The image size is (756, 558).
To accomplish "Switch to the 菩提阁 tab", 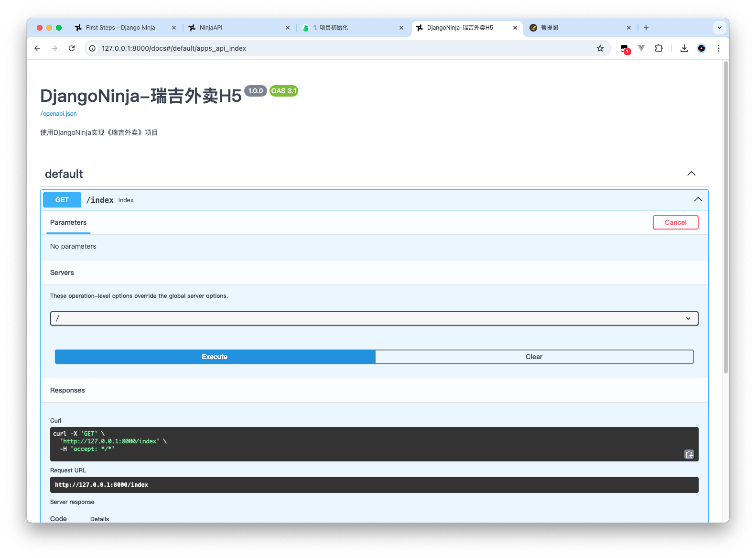I will coord(550,28).
